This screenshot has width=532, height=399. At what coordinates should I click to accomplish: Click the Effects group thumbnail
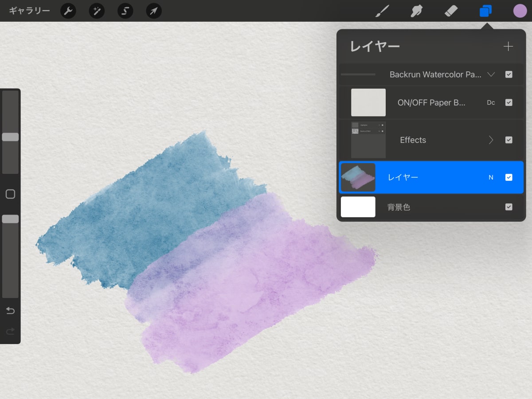coord(368,140)
